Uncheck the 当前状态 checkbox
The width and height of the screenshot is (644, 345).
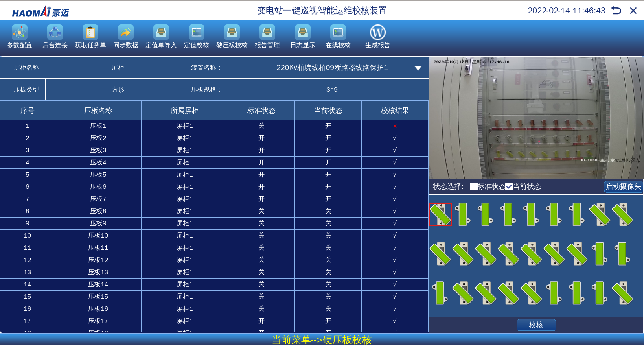coord(509,186)
